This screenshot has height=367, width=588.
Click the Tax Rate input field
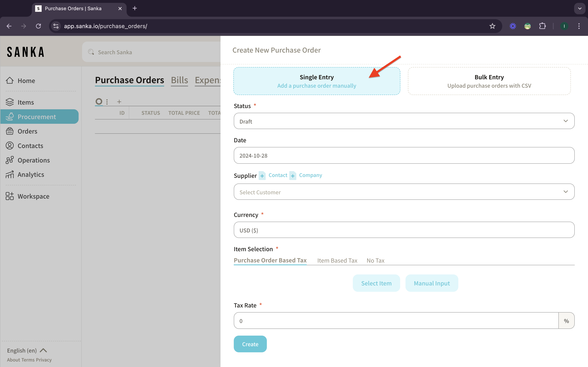pyautogui.click(x=396, y=321)
